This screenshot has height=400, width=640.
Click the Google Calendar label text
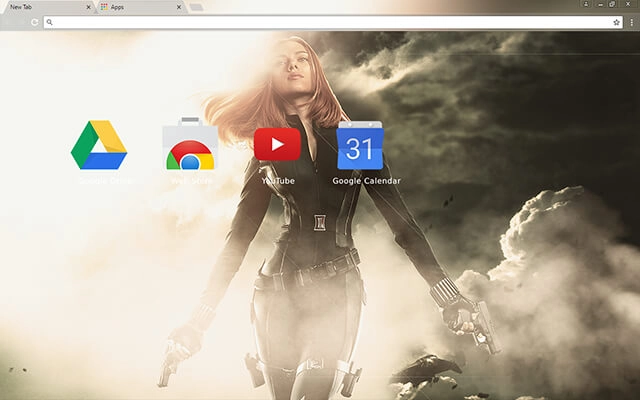point(366,181)
